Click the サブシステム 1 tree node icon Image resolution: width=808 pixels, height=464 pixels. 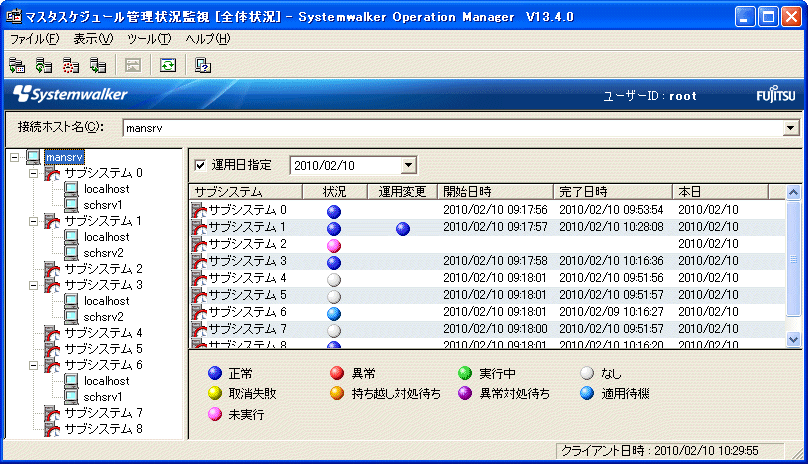(x=53, y=222)
